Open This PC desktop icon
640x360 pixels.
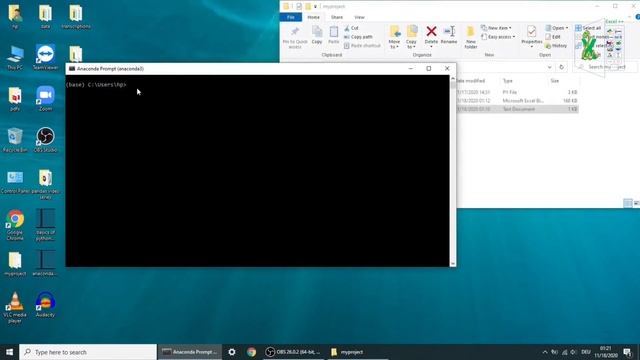click(15, 58)
